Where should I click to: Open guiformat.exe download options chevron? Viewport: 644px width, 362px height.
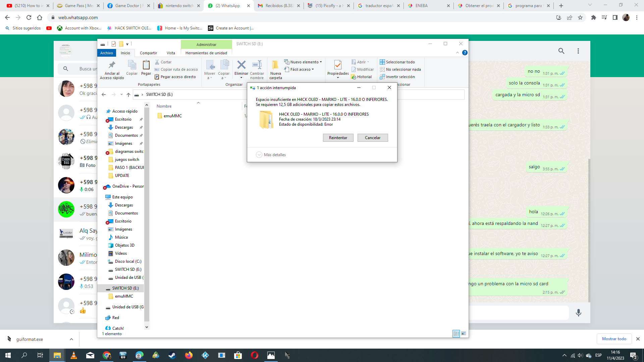(x=71, y=339)
